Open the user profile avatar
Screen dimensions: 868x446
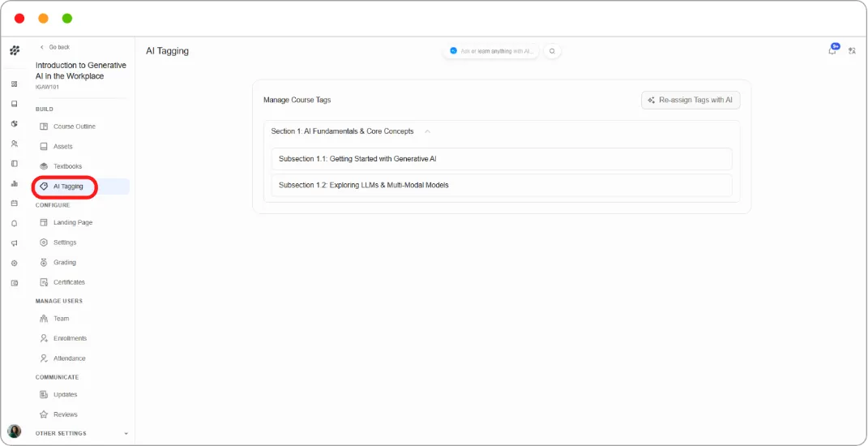[x=15, y=431]
